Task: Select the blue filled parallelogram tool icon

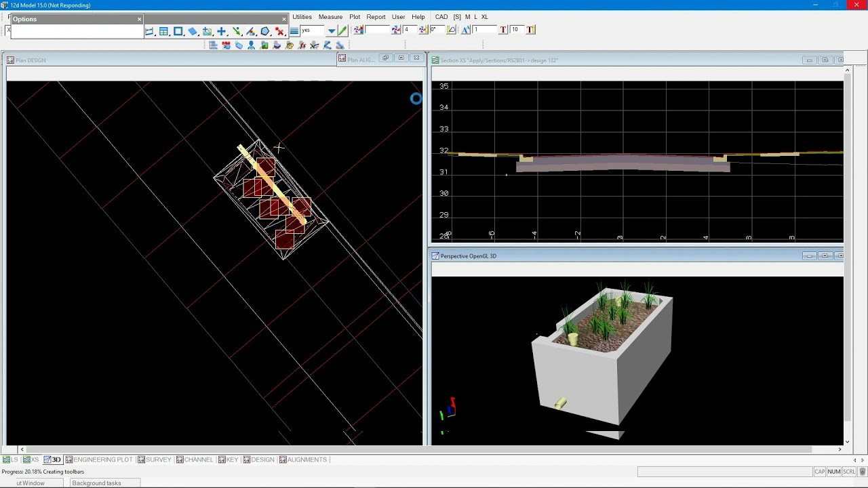Action: [193, 31]
